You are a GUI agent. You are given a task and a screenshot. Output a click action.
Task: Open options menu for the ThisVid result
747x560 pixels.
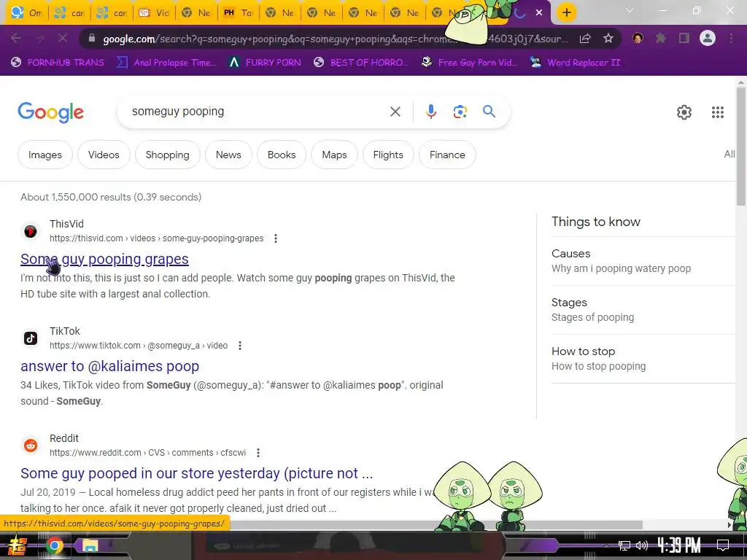(x=275, y=238)
